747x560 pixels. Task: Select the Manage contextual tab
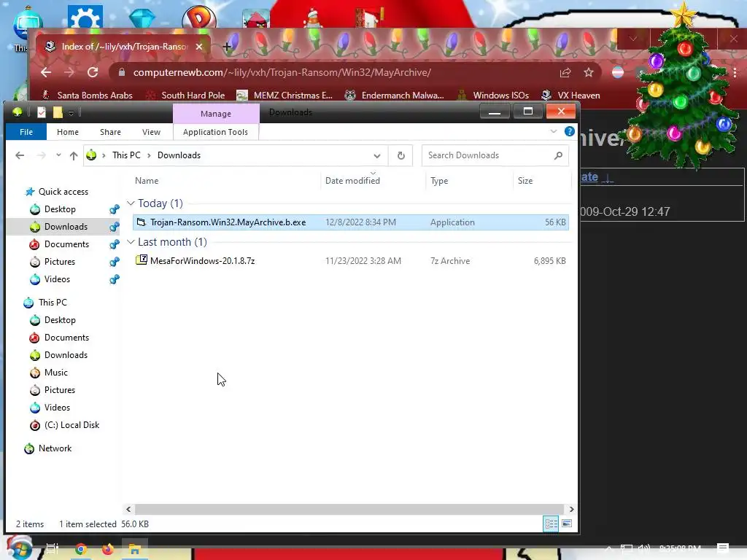[216, 114]
